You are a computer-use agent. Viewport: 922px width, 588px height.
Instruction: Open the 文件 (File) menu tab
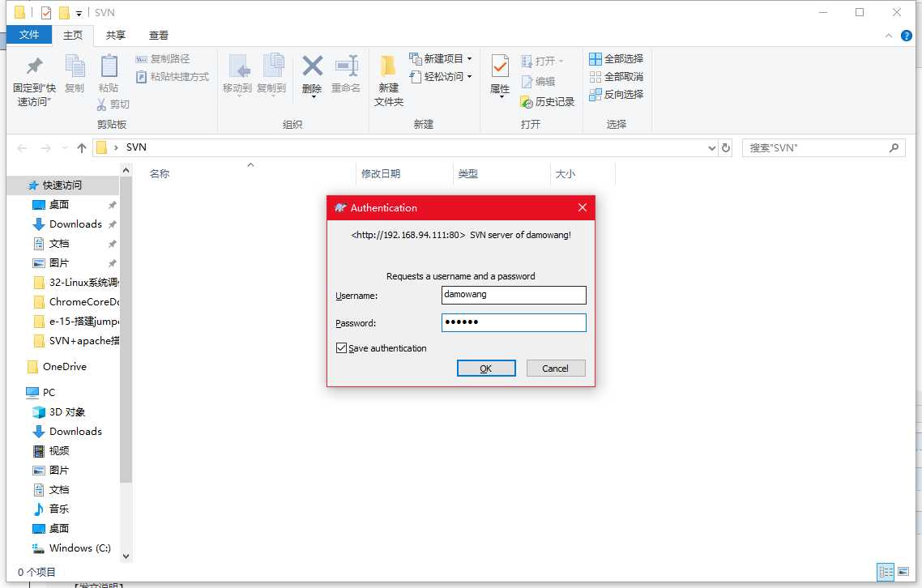pos(29,35)
